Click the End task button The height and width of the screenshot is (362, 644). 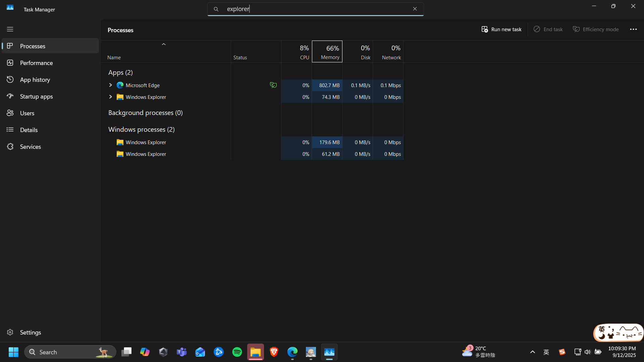pyautogui.click(x=548, y=29)
